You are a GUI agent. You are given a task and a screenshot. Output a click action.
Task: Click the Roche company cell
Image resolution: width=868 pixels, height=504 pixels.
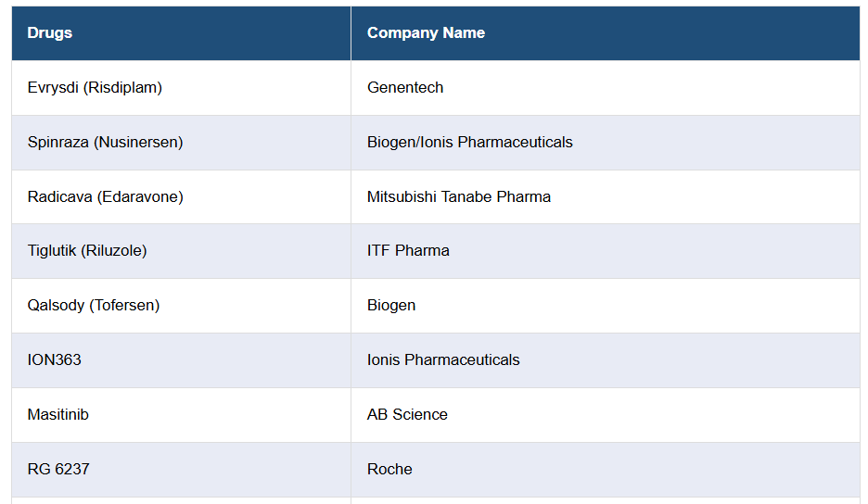389,469
